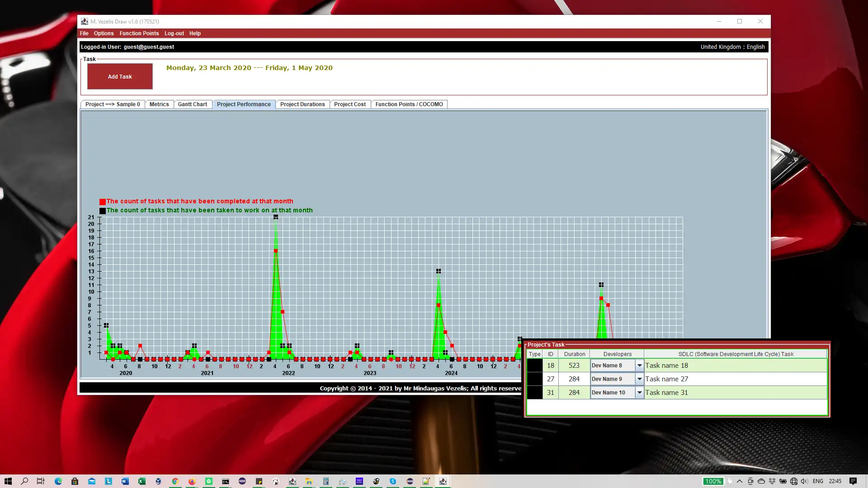Switch to the Gantt Chart tab

point(192,104)
